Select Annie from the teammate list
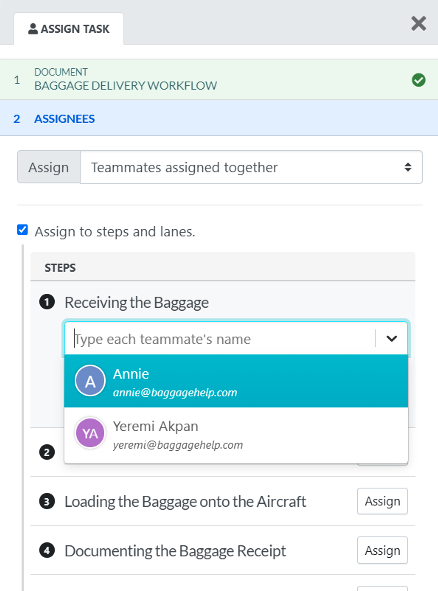 click(x=236, y=381)
